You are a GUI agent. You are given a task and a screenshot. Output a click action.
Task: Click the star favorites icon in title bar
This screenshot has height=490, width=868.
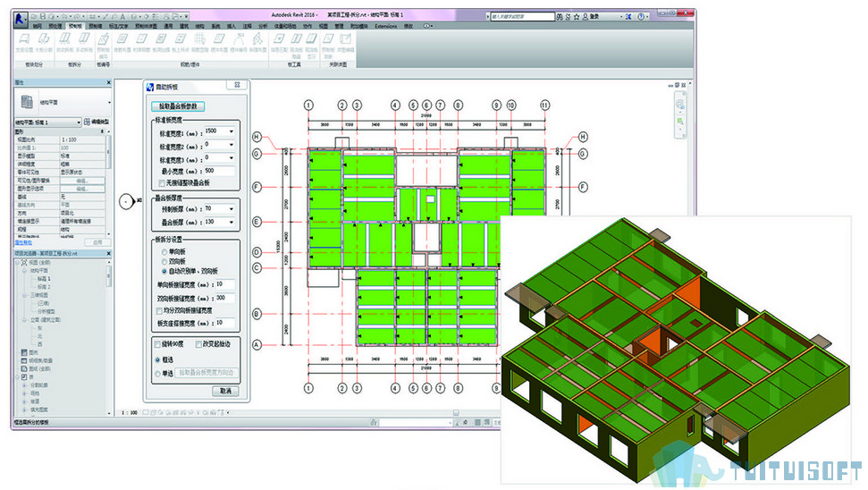pos(577,17)
